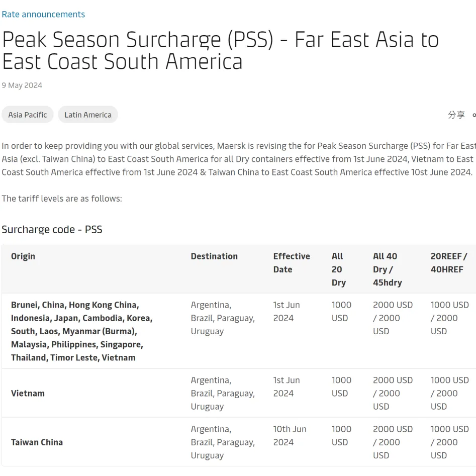Screen dimensions: 476x476
Task: Click the Taiwan China origin row cell
Action: [37, 442]
